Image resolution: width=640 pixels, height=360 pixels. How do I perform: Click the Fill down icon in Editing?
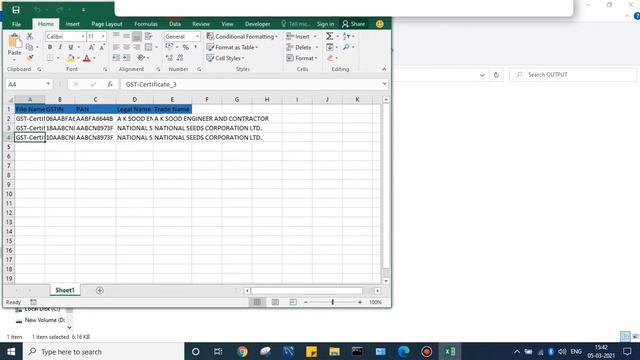click(330, 47)
